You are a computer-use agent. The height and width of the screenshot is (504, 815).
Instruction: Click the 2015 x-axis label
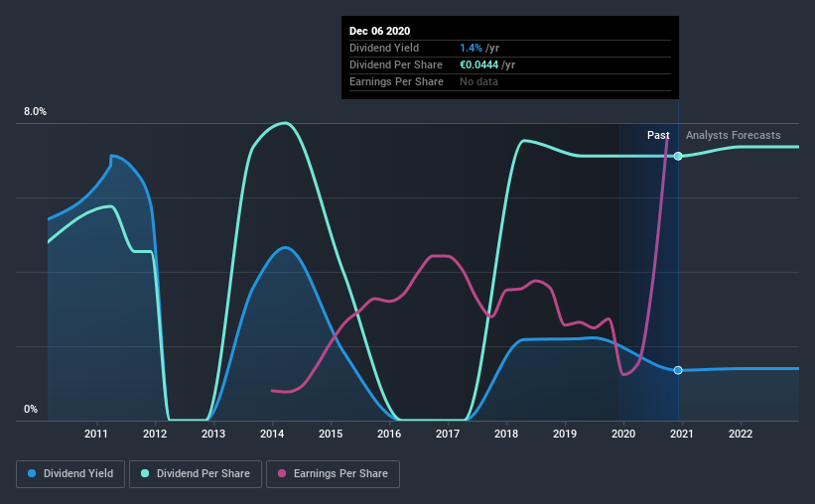tap(331, 434)
